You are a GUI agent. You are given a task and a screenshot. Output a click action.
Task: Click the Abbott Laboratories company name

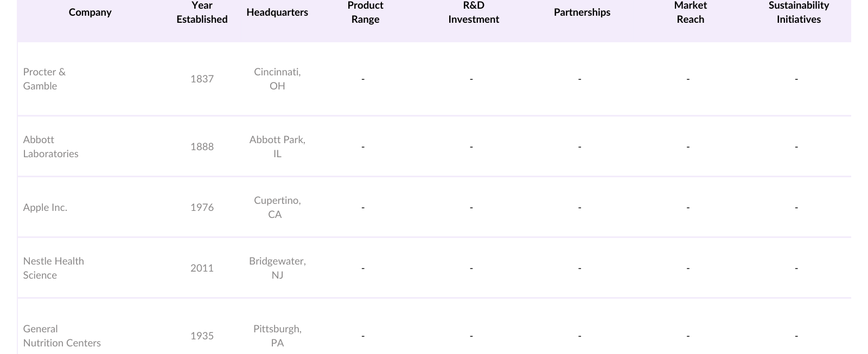50,147
